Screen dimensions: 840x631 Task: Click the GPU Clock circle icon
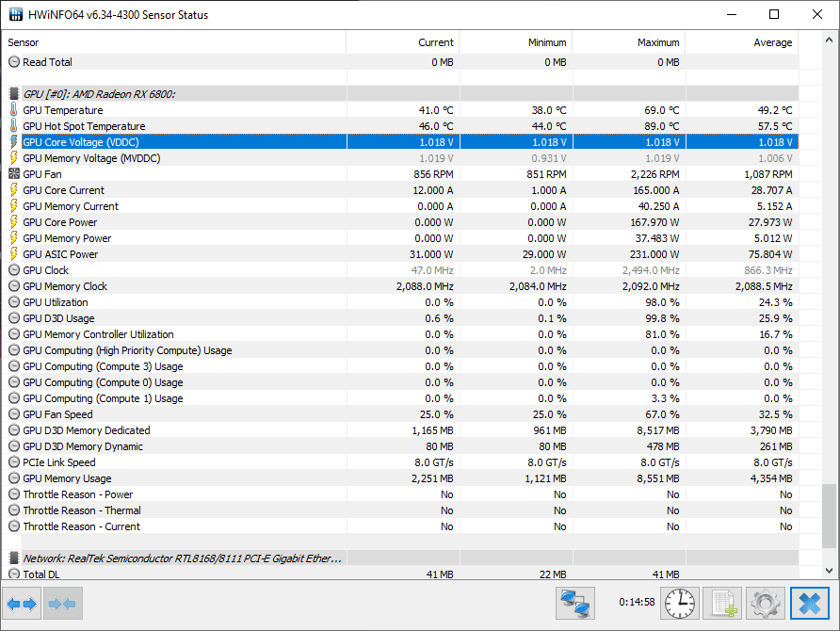[x=14, y=270]
